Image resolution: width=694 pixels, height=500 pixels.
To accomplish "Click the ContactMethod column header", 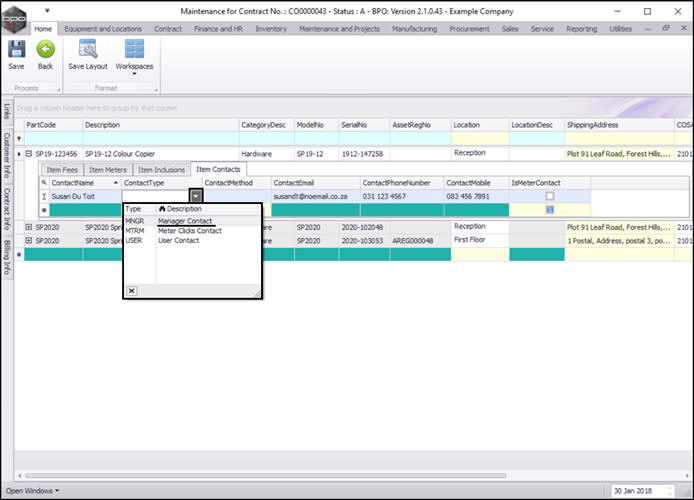I will 236,183.
